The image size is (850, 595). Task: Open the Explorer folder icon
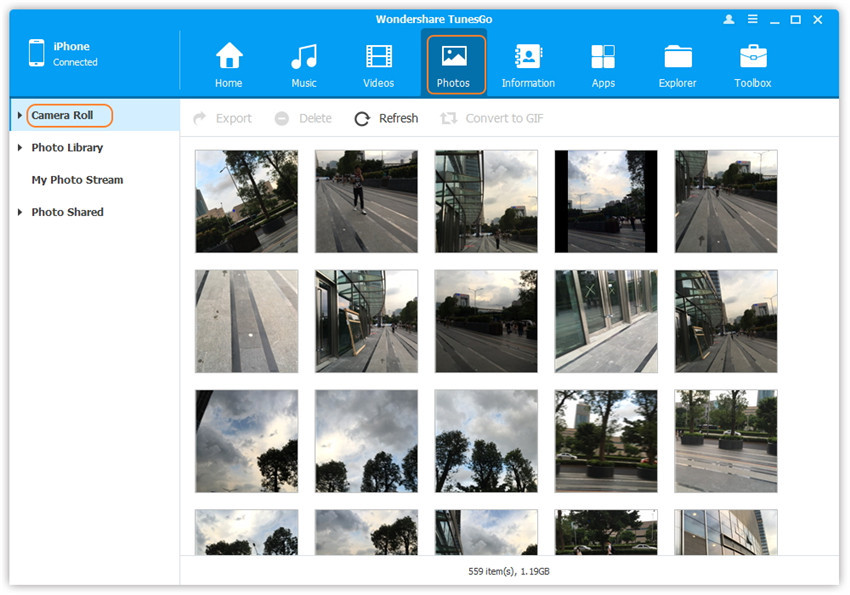pyautogui.click(x=677, y=57)
